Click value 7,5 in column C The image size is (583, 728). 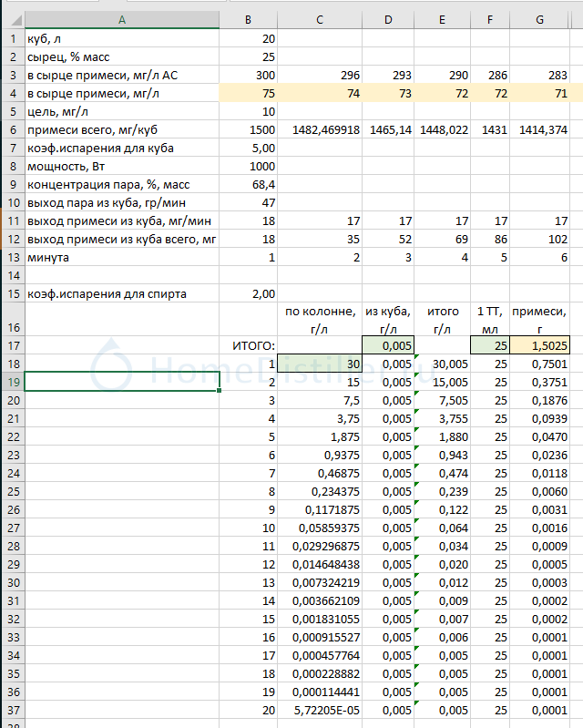[320, 400]
